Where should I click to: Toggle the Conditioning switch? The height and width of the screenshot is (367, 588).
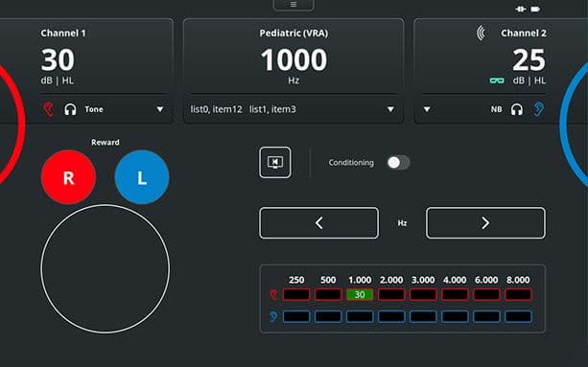click(399, 163)
